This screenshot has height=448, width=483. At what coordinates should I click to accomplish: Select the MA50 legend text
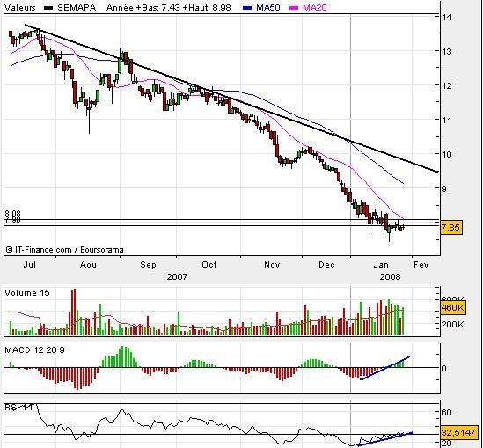(268, 7)
